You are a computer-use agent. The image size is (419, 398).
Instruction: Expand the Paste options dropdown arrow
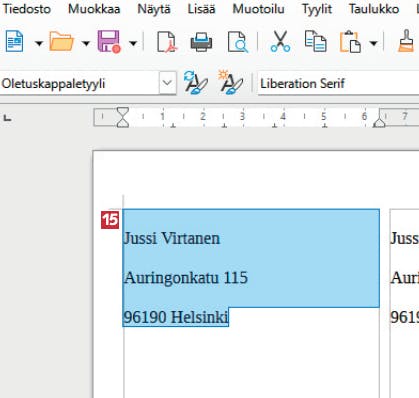(x=374, y=43)
